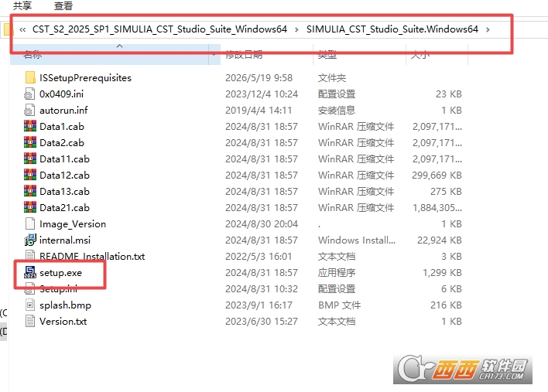Click the date 2024/8/30 20:04
The height and width of the screenshot is (392, 548).
[262, 223]
